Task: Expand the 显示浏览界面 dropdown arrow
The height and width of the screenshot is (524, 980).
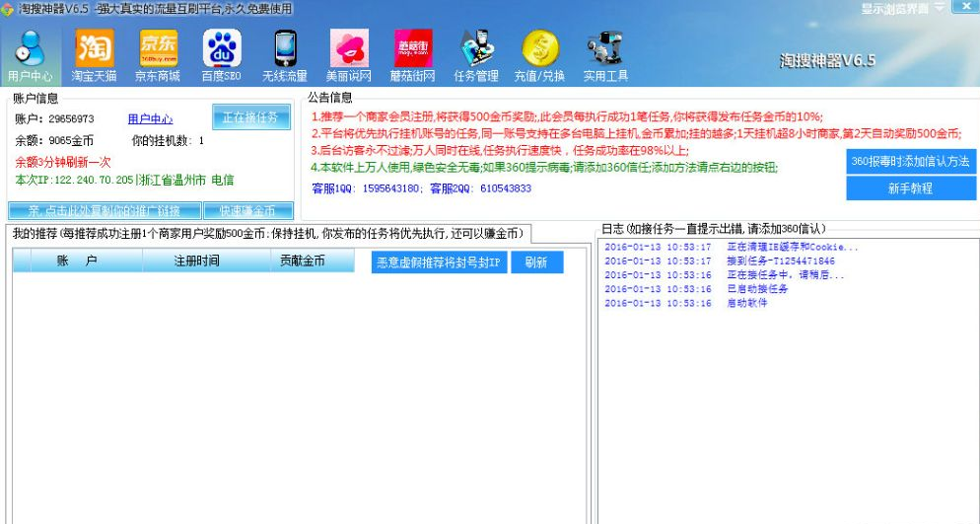Action: coord(940,8)
